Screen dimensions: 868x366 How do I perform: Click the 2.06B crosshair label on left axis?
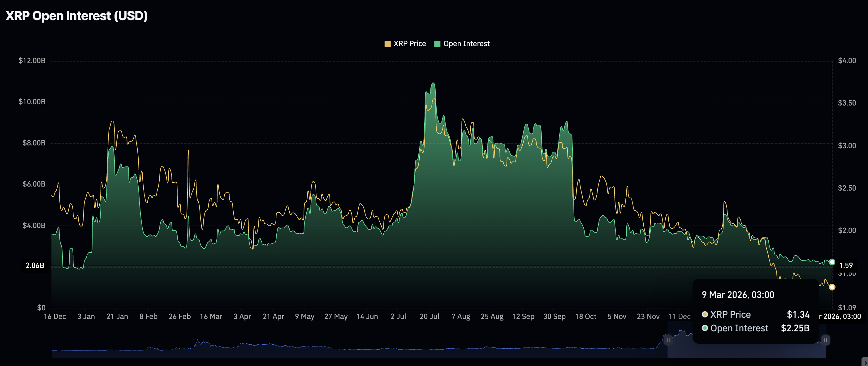[x=35, y=265]
